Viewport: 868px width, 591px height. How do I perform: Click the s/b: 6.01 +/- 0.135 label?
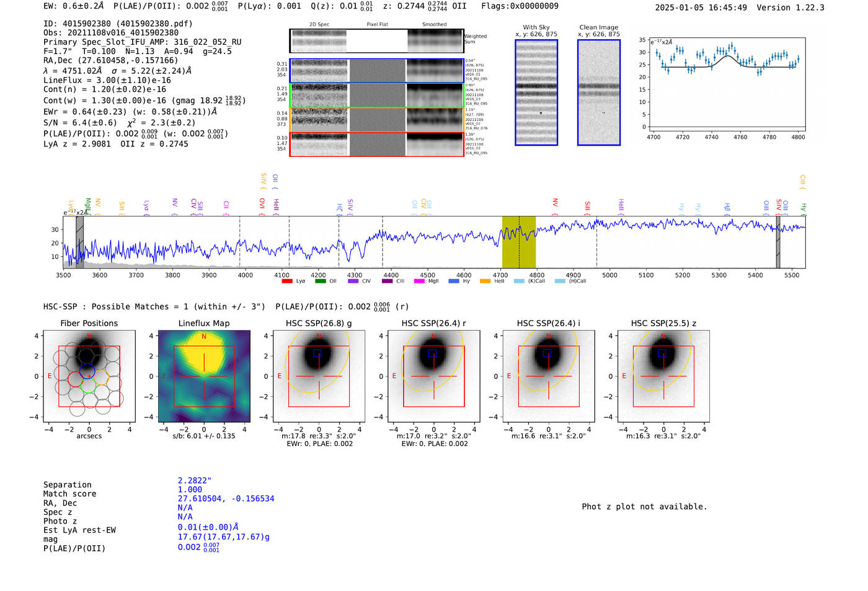tap(204, 436)
